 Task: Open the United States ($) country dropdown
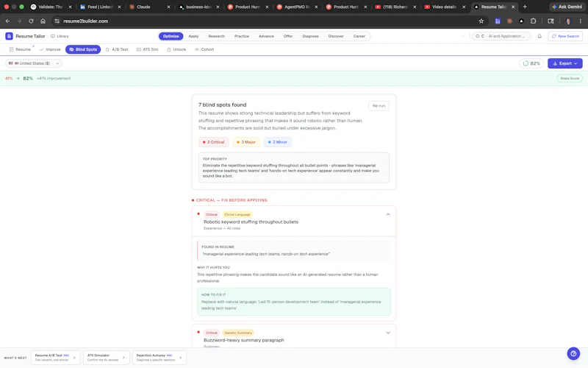click(34, 63)
